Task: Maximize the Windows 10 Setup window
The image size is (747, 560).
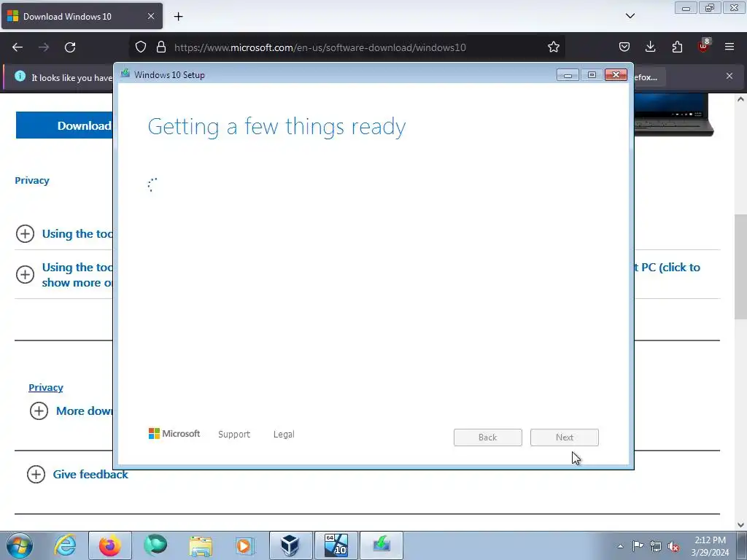Action: tap(592, 75)
